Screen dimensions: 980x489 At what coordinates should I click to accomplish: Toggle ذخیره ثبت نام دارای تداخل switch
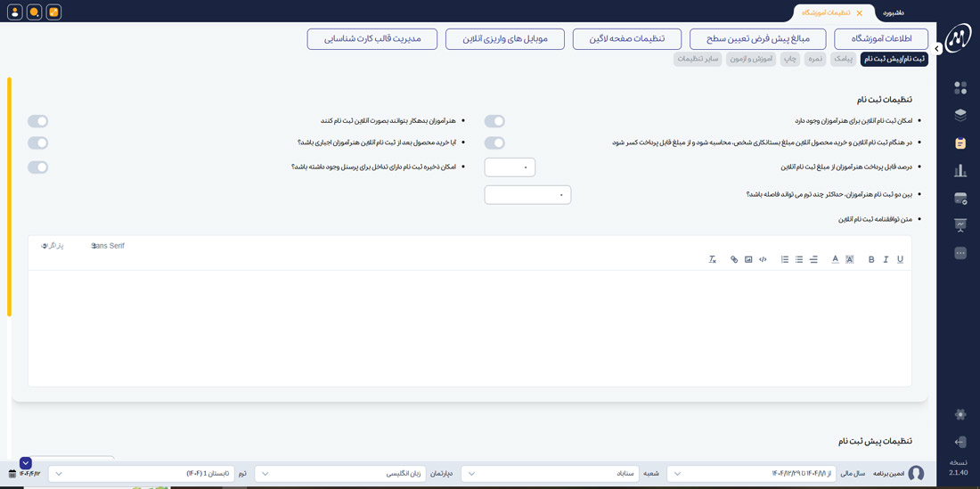[37, 167]
